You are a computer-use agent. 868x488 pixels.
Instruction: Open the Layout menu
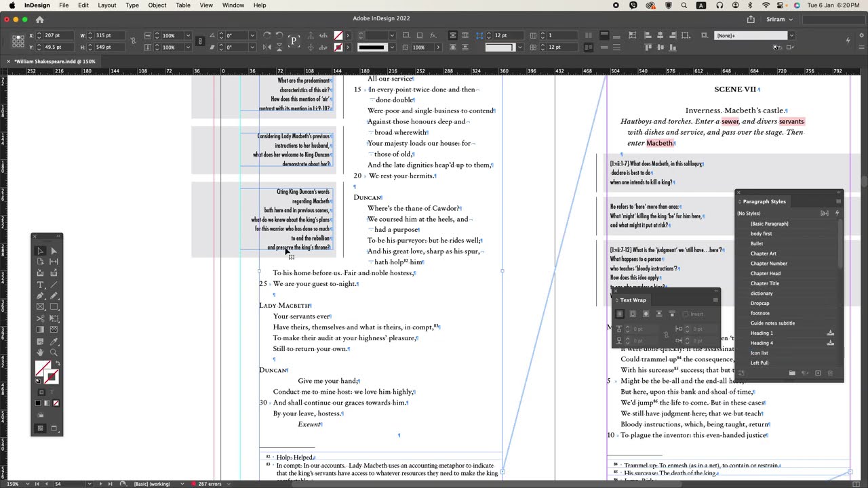coord(106,5)
